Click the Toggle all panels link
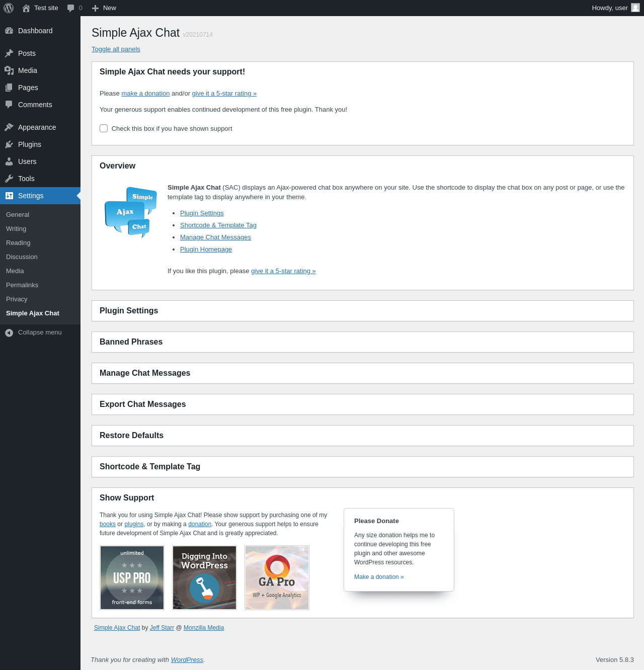Image resolution: width=644 pixels, height=670 pixels. [x=116, y=49]
